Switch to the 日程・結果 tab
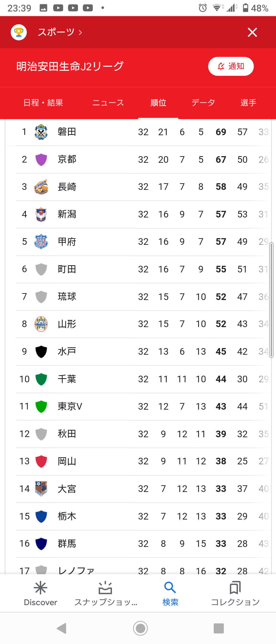This screenshot has height=644, width=276. pos(43,103)
